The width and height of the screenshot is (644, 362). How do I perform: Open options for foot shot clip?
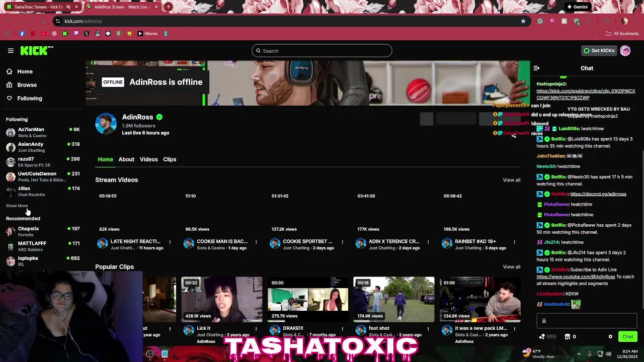(x=428, y=329)
